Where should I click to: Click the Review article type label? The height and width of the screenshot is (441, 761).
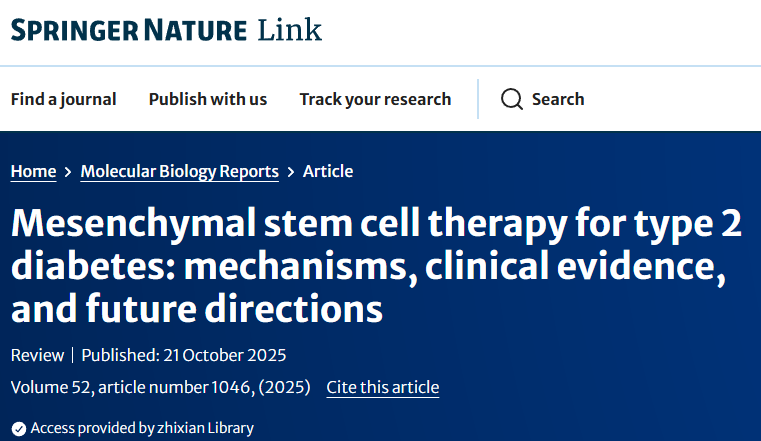pyautogui.click(x=37, y=356)
